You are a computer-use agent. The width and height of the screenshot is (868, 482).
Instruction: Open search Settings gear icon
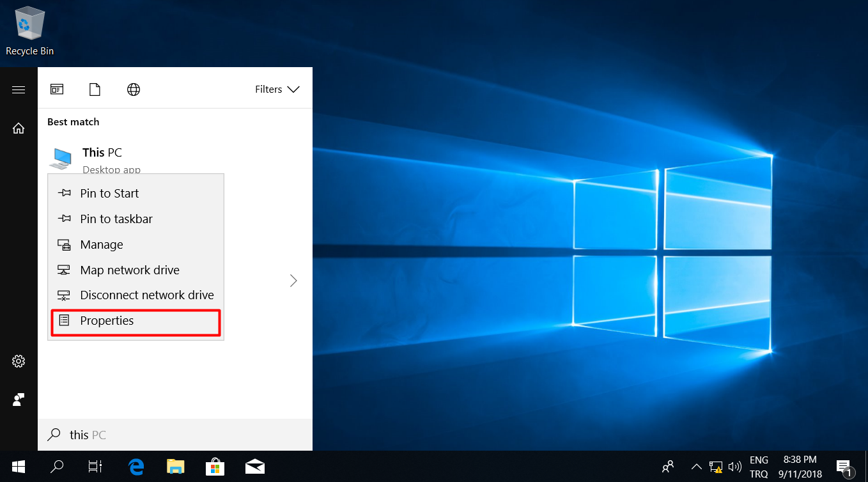coord(19,361)
